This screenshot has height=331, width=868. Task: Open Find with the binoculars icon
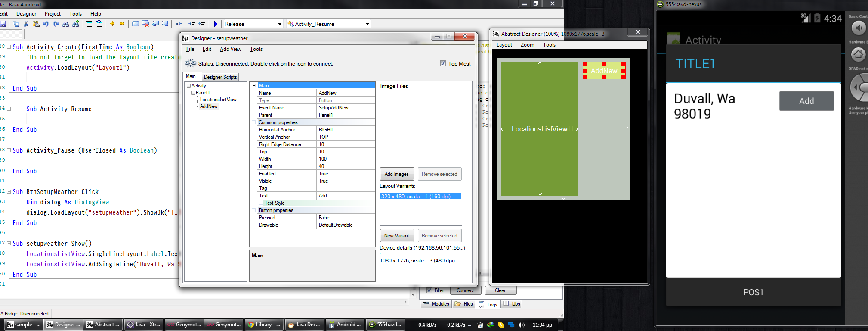coord(65,24)
